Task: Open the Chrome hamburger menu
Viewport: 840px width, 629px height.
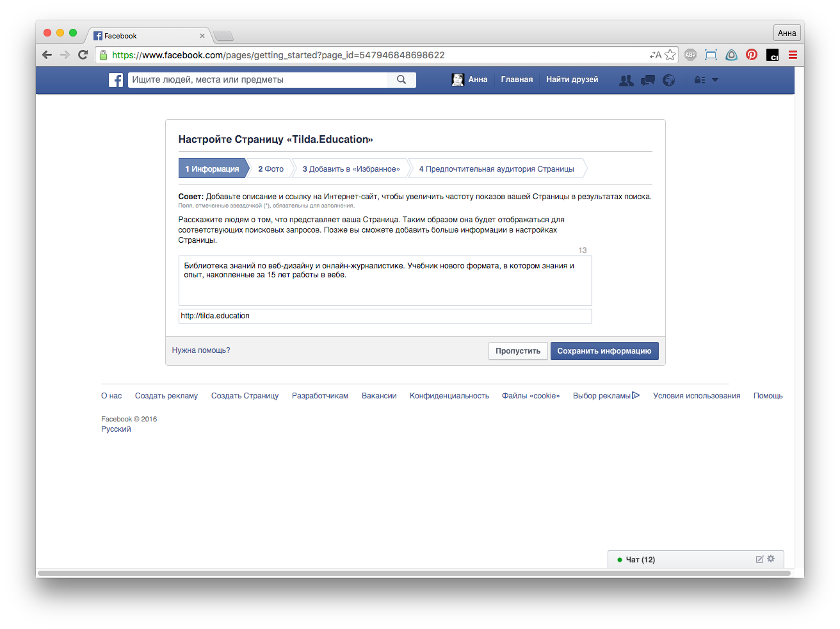Action: click(793, 55)
